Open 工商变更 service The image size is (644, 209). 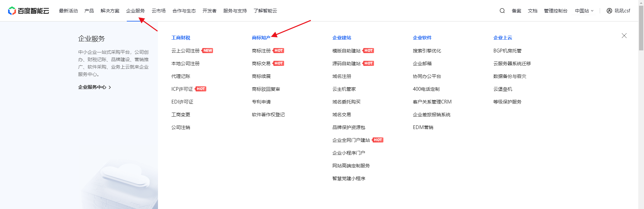[x=181, y=115]
